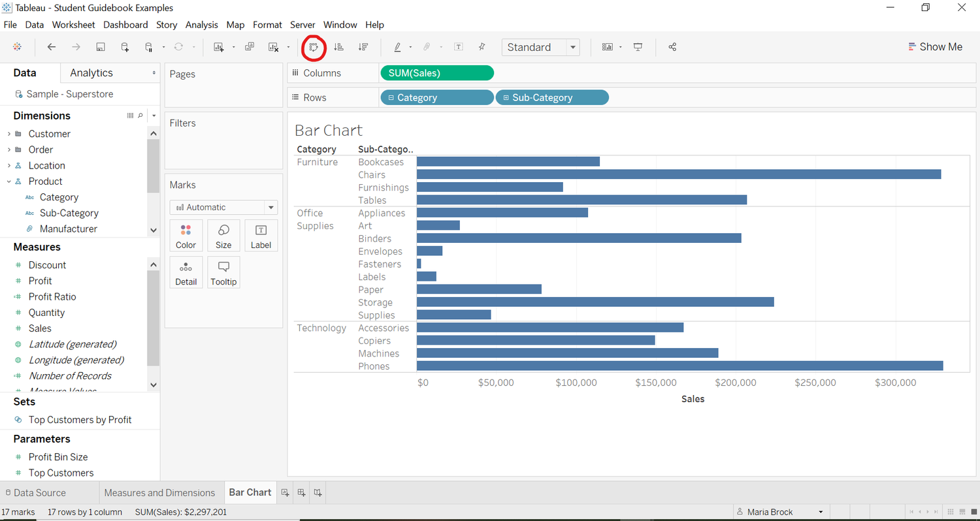Switch to Measures and Dimensions sheet tab

[x=159, y=493]
